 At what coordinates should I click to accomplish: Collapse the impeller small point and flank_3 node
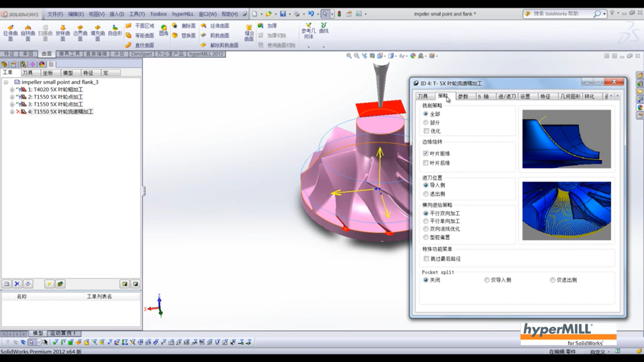(x=6, y=82)
